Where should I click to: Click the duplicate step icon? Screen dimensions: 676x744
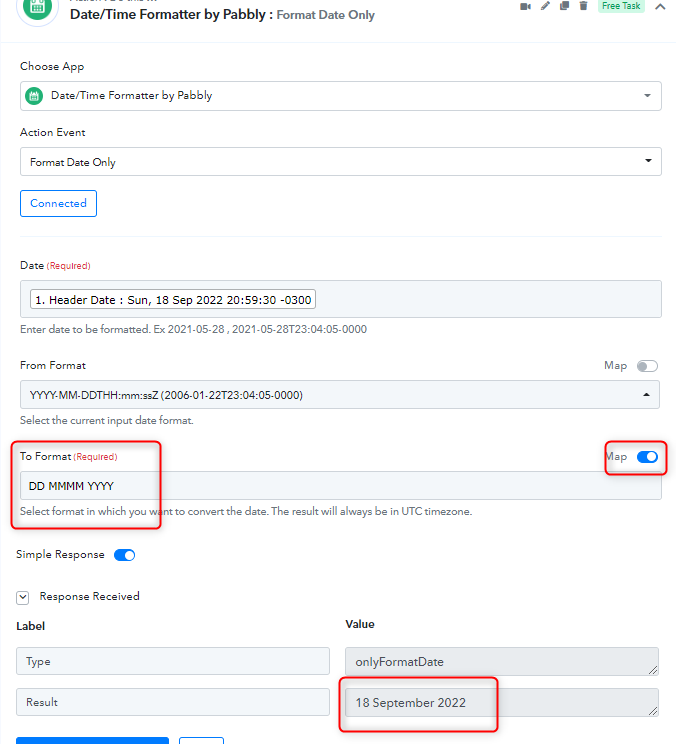[x=564, y=6]
